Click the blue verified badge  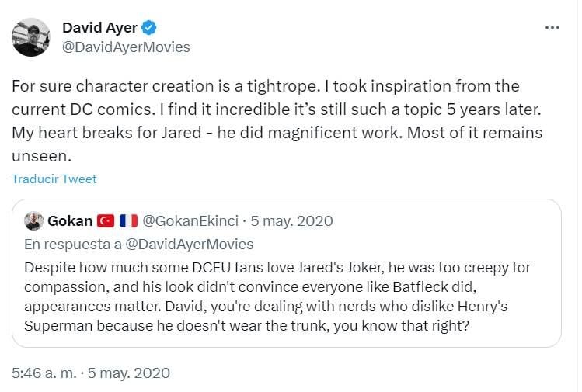click(149, 28)
